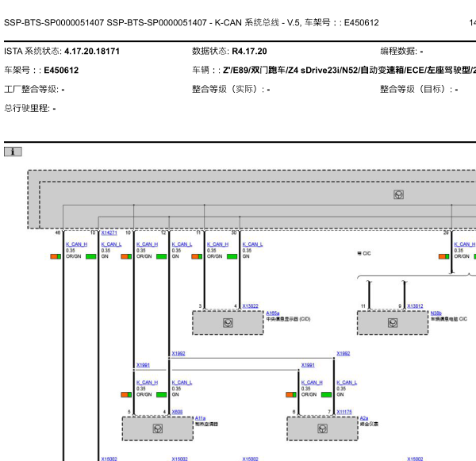The image size is (476, 461).
Task: Click ISTA system status value '4.17.20.18171'
Action: coord(92,51)
